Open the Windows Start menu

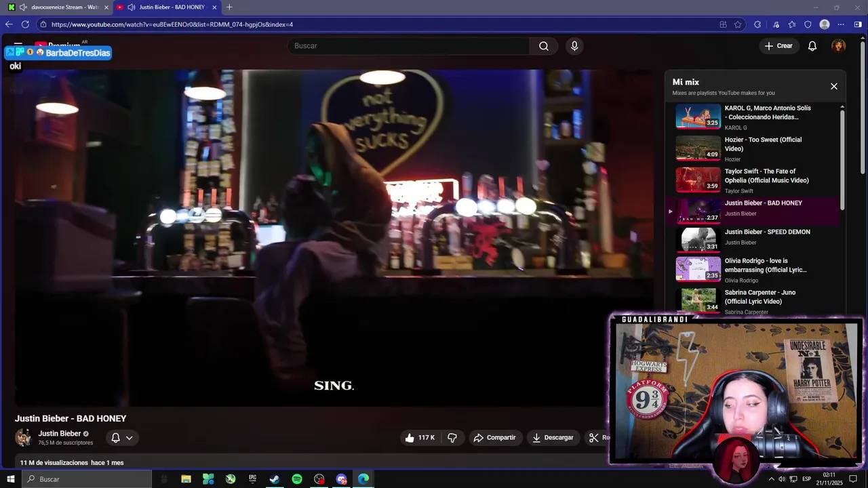(x=10, y=479)
